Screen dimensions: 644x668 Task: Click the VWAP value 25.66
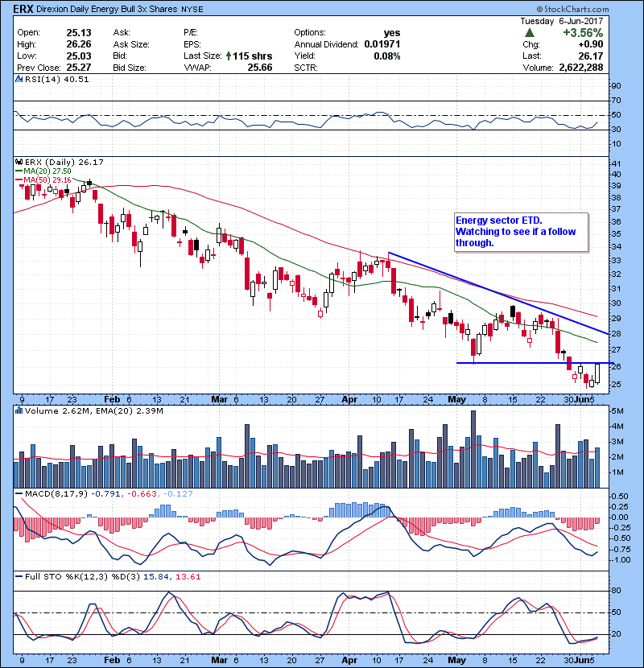[260, 68]
